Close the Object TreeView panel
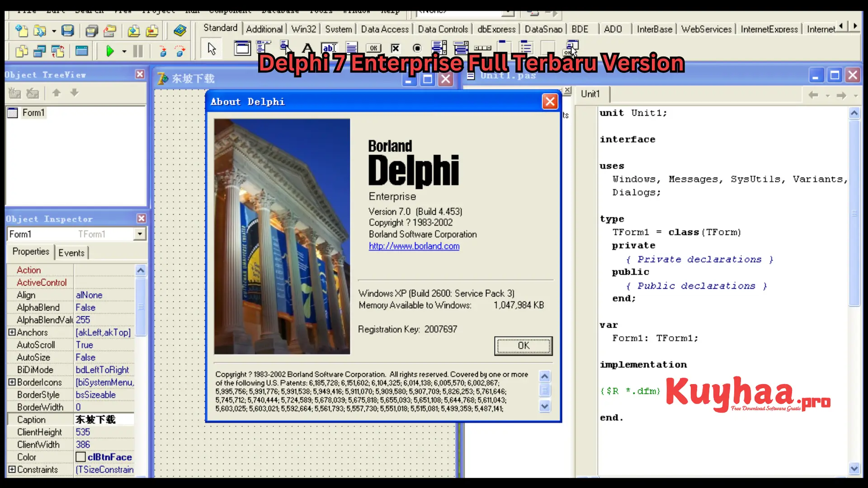The height and width of the screenshot is (488, 868). click(x=140, y=74)
